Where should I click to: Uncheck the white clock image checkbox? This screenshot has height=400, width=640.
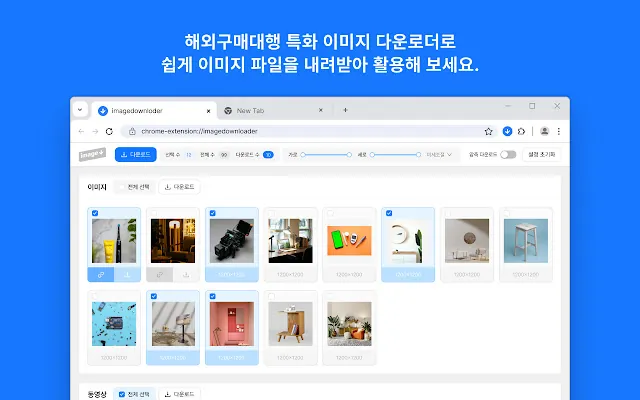(x=389, y=213)
